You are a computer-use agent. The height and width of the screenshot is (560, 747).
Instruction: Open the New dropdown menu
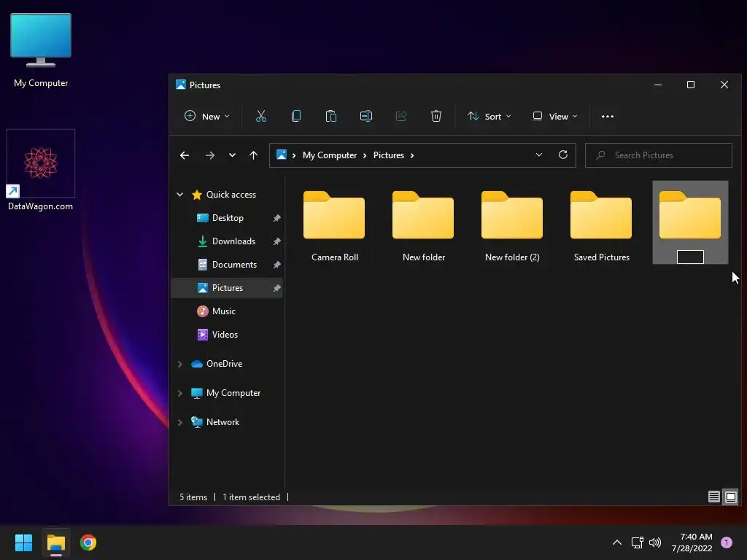coord(206,116)
